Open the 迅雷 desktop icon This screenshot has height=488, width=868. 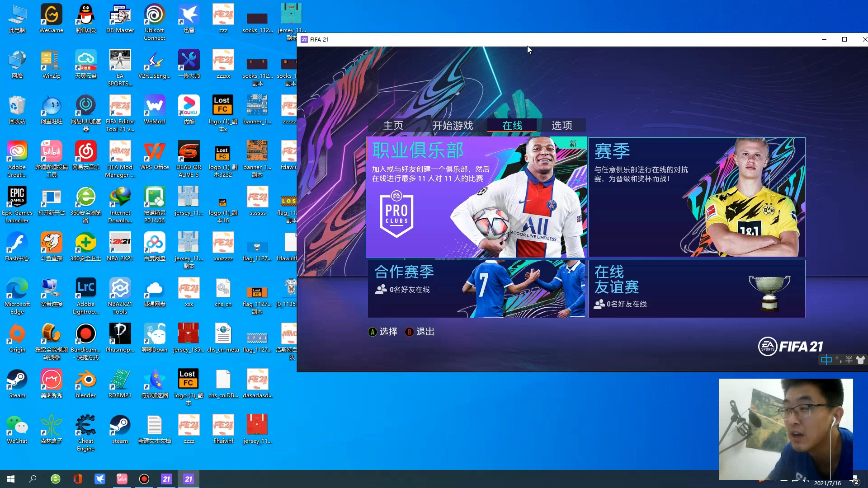(189, 19)
